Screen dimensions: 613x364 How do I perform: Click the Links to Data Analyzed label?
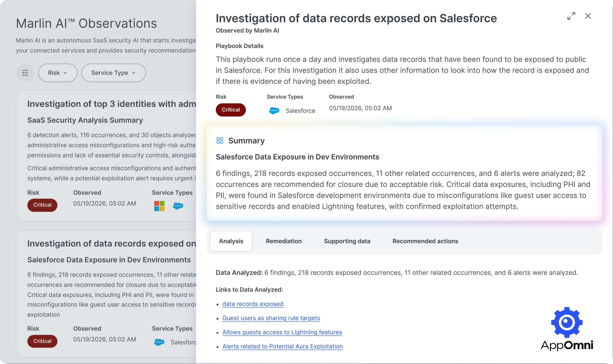(249, 290)
